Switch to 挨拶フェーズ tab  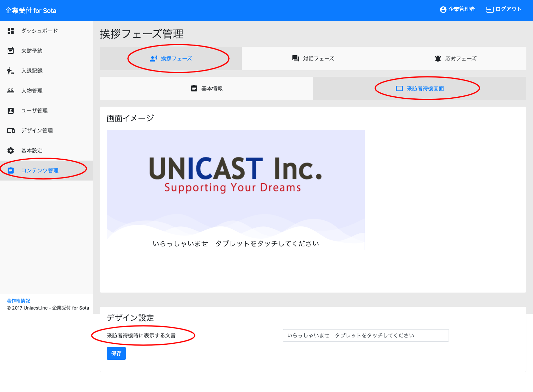[x=171, y=59]
